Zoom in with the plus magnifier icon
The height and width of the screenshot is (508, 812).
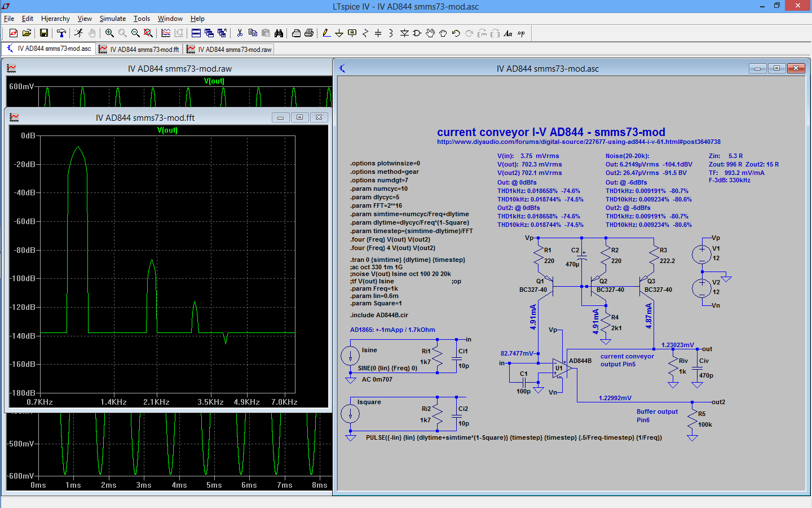(109, 33)
